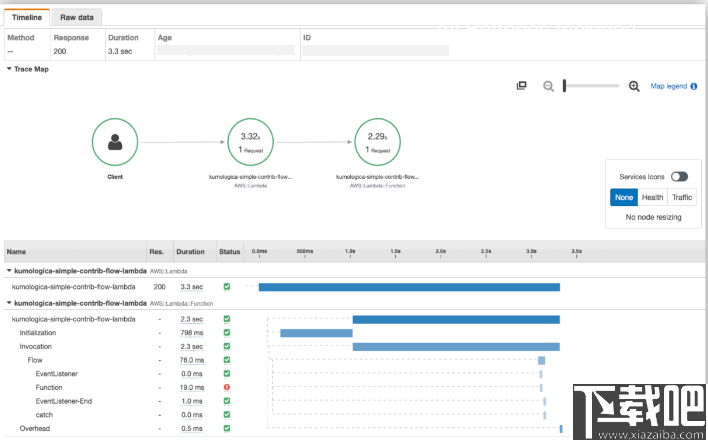
Task: Click OK status icon on 3.3 sec row
Action: pyautogui.click(x=227, y=286)
